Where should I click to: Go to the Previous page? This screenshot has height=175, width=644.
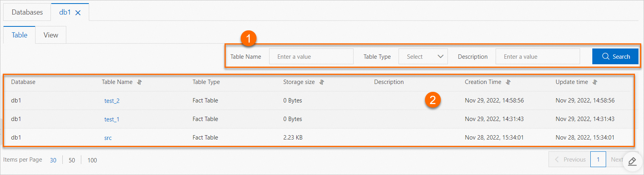[570, 160]
